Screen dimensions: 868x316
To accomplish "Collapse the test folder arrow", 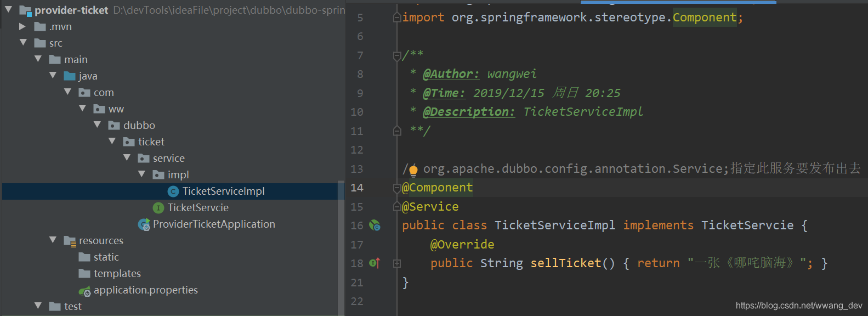I will point(38,306).
